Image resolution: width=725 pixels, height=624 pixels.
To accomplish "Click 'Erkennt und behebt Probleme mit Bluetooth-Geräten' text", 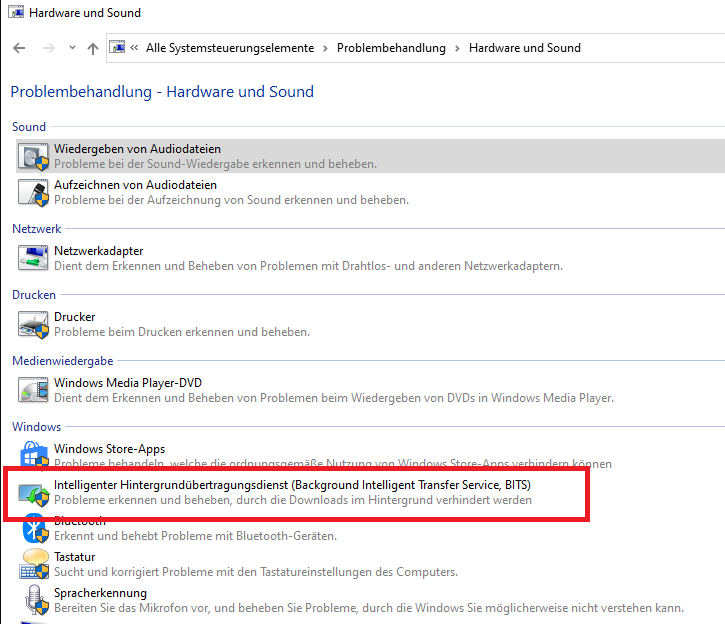I will [x=195, y=536].
